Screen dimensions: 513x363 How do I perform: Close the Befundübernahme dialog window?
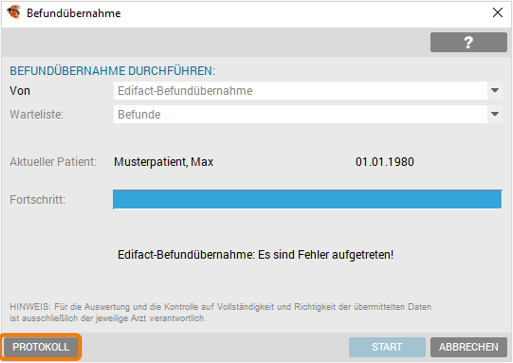coord(497,13)
